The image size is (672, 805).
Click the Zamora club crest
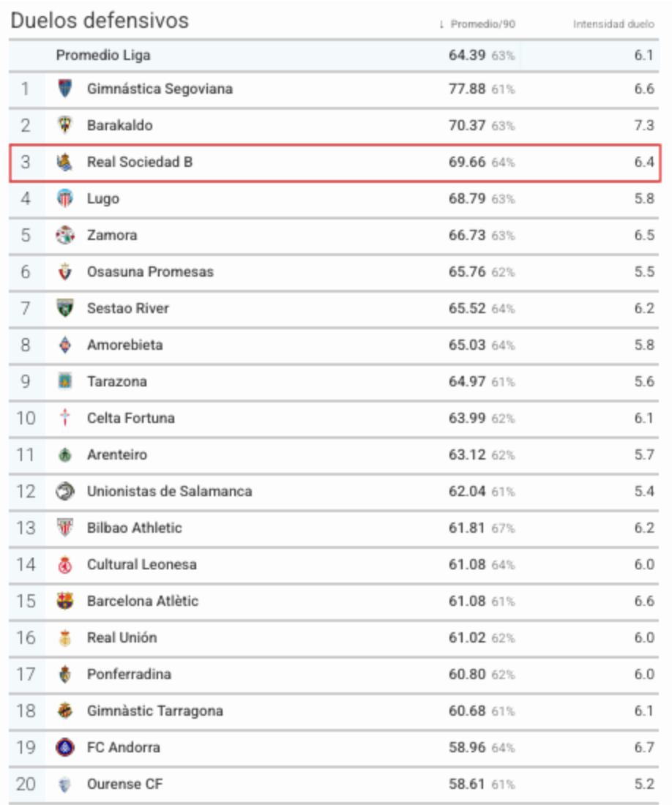tap(64, 235)
